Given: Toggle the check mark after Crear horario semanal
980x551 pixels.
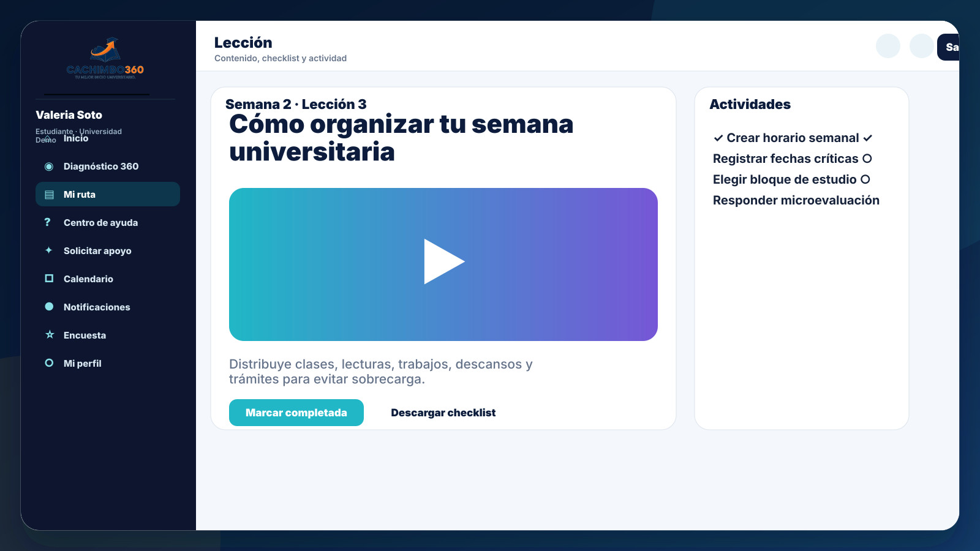Looking at the screenshot, I should 867,138.
